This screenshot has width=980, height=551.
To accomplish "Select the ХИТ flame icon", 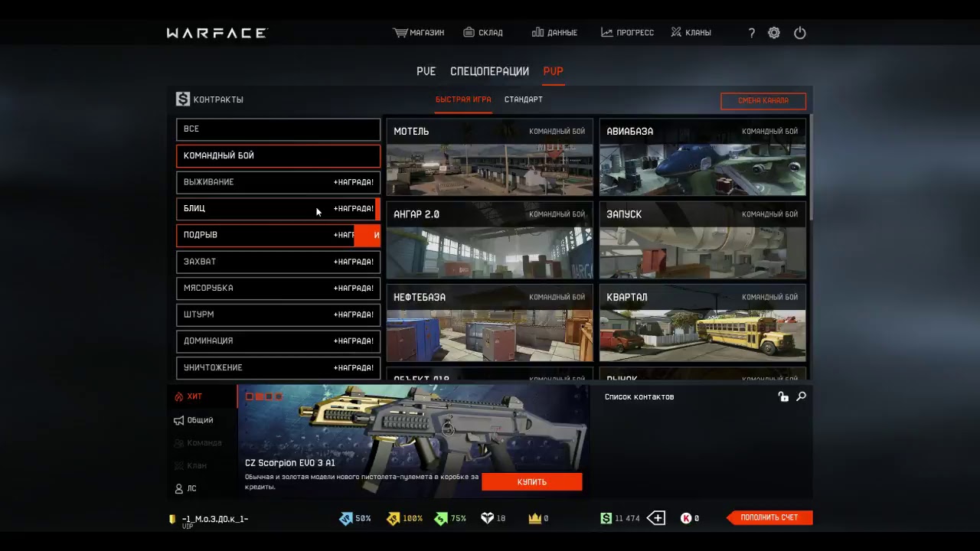I will (179, 396).
